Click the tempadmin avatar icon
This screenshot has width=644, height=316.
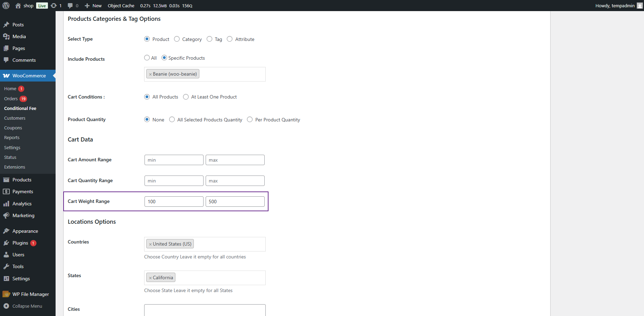pyautogui.click(x=639, y=6)
